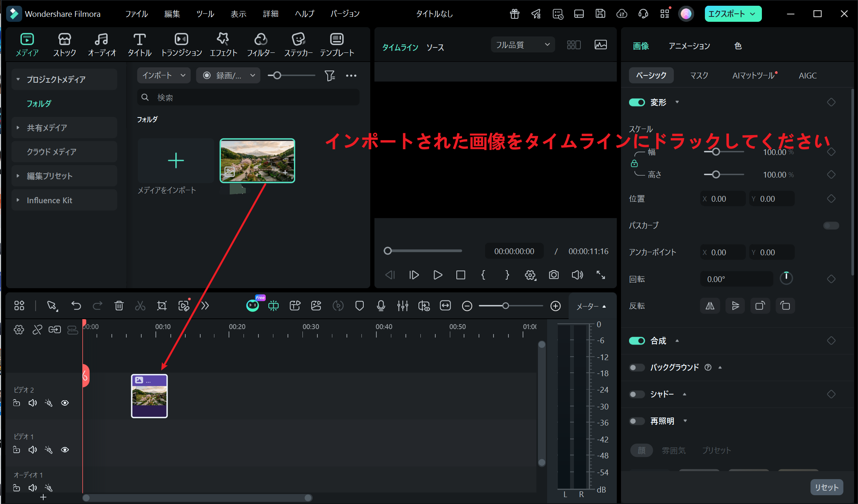
Task: Open the Audio (オーディオ) library
Action: (101, 44)
